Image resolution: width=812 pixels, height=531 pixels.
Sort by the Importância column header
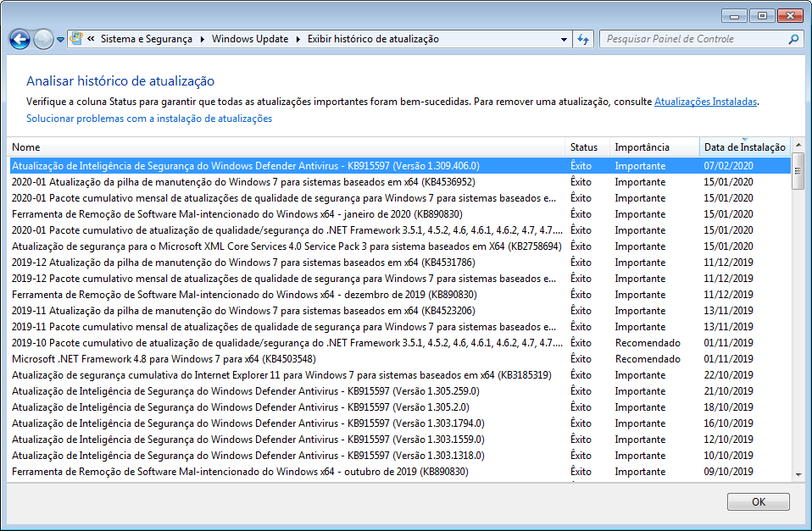pos(654,147)
